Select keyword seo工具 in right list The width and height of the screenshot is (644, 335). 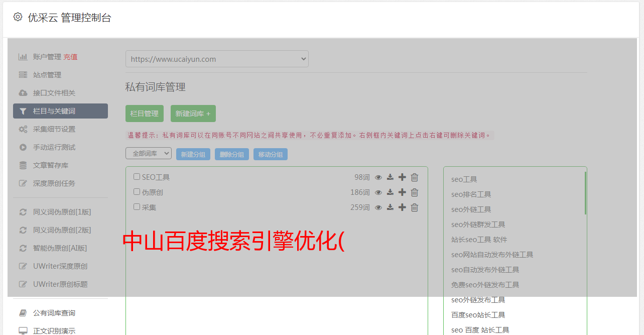(x=464, y=179)
